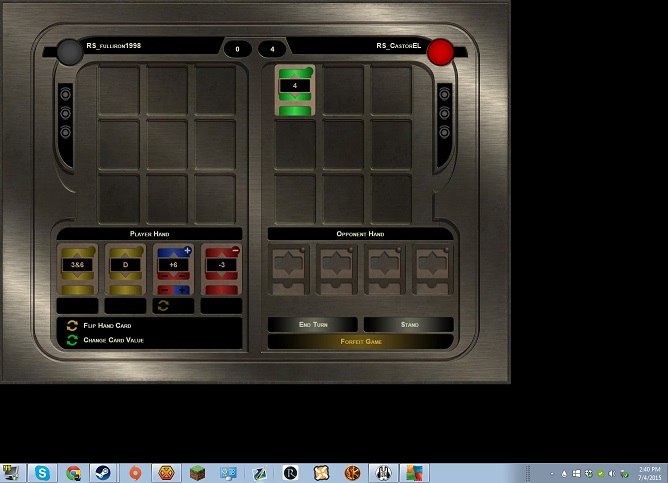Click the red opponent turn indicator light
This screenshot has height=483, width=668.
[440, 51]
